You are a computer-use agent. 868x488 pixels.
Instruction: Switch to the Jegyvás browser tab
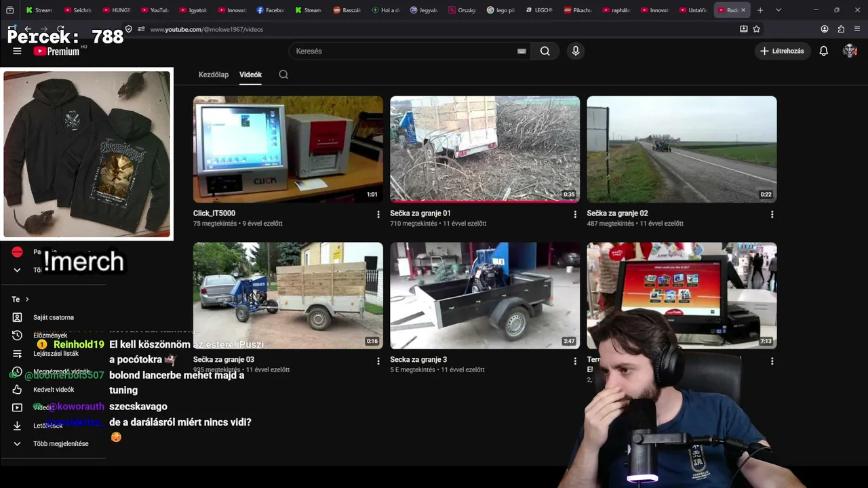425,10
